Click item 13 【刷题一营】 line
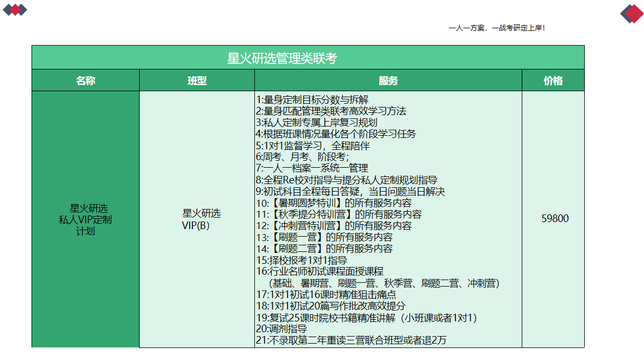 [324, 237]
